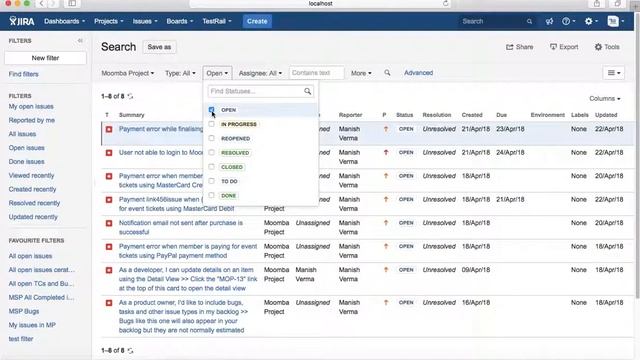640x360 pixels.
Task: Click browser sidebar toggle icon
Action: point(72,3)
